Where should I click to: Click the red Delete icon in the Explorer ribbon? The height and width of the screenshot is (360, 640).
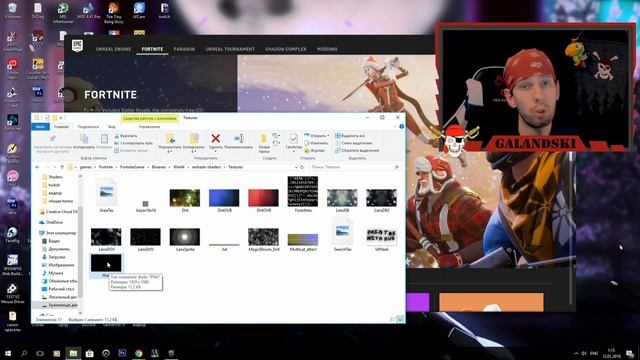[216, 139]
